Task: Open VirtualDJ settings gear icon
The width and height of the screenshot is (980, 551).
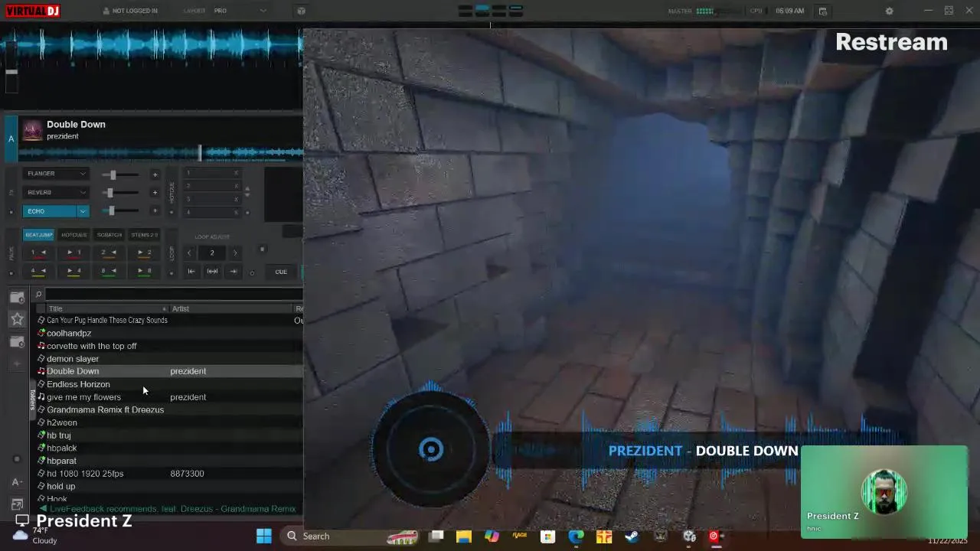Action: [x=889, y=11]
